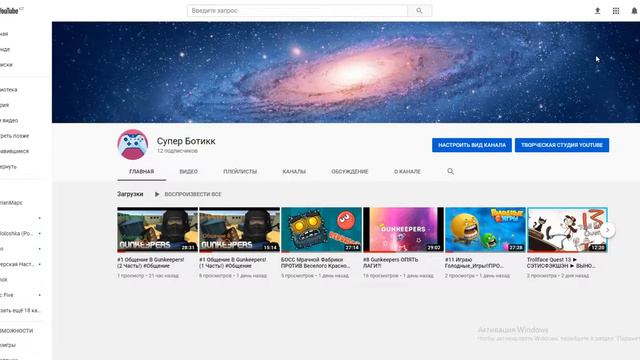Screen dimensions: 640x360
Task: Open Творческая студия YouTube button
Action: pyautogui.click(x=562, y=145)
